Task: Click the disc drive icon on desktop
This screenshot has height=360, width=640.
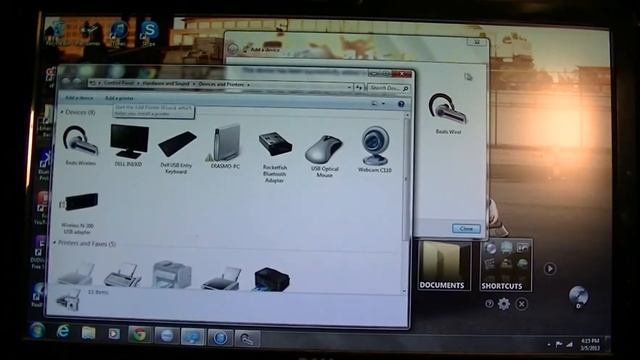Action: [578, 297]
